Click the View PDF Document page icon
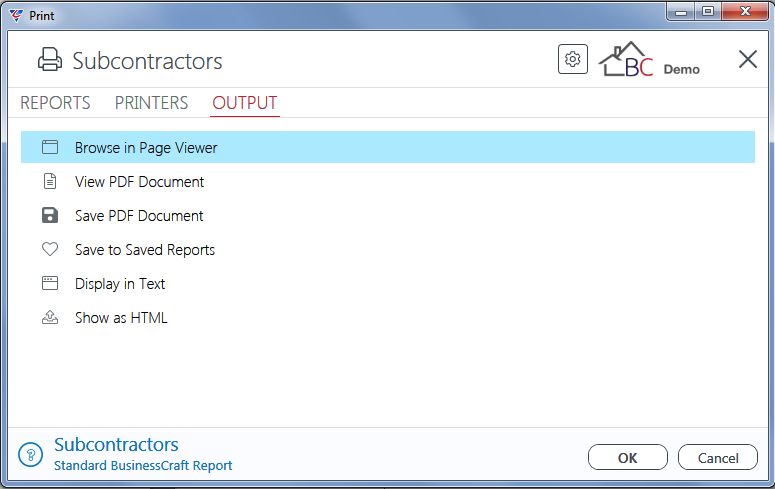The image size is (775, 489). (x=50, y=181)
